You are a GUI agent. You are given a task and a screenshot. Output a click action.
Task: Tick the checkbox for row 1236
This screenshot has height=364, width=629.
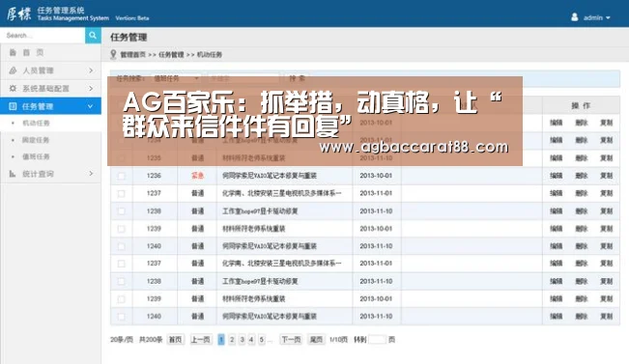pyautogui.click(x=121, y=176)
